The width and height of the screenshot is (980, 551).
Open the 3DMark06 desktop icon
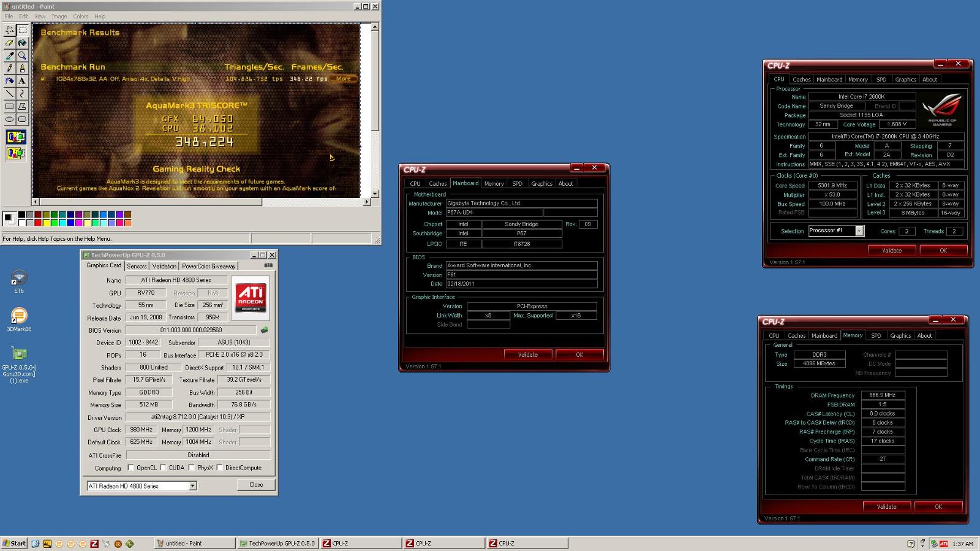19,320
